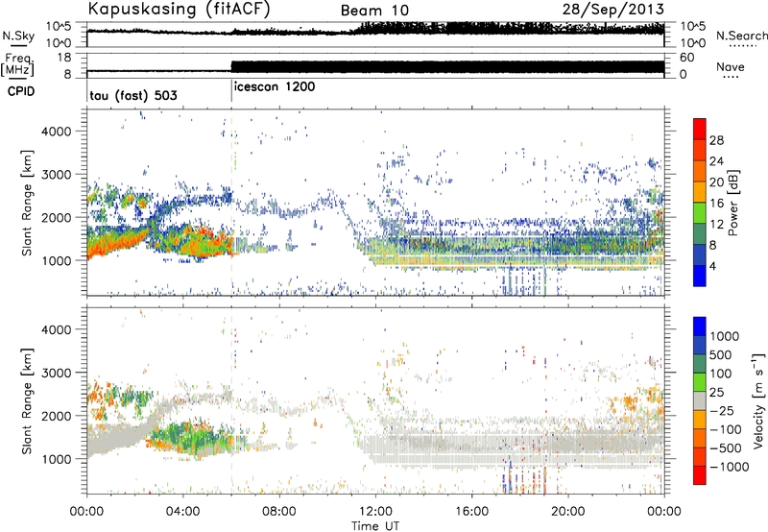Viewport: 768px width, 532px height.
Task: Click the blue bottom of power colorbar
Action: (700, 277)
